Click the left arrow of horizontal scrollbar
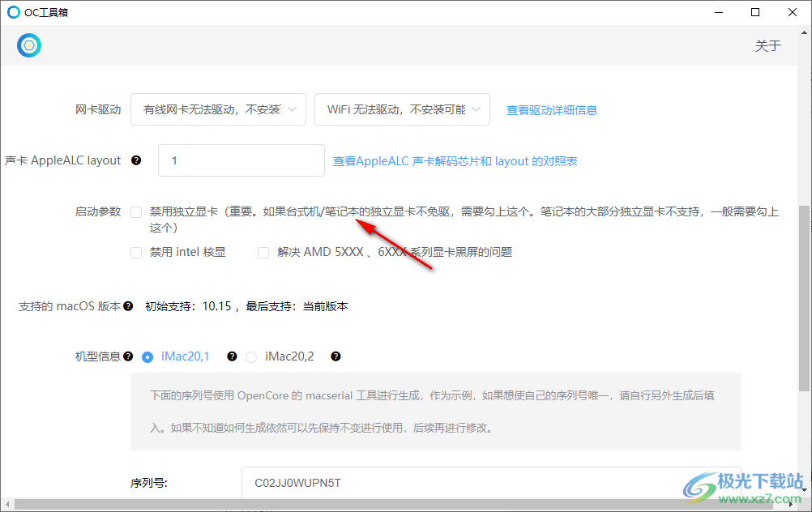The height and width of the screenshot is (512, 812). 7,504
